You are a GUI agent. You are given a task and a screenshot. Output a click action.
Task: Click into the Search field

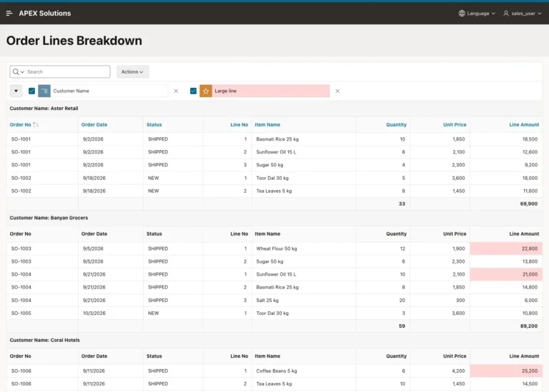click(67, 71)
